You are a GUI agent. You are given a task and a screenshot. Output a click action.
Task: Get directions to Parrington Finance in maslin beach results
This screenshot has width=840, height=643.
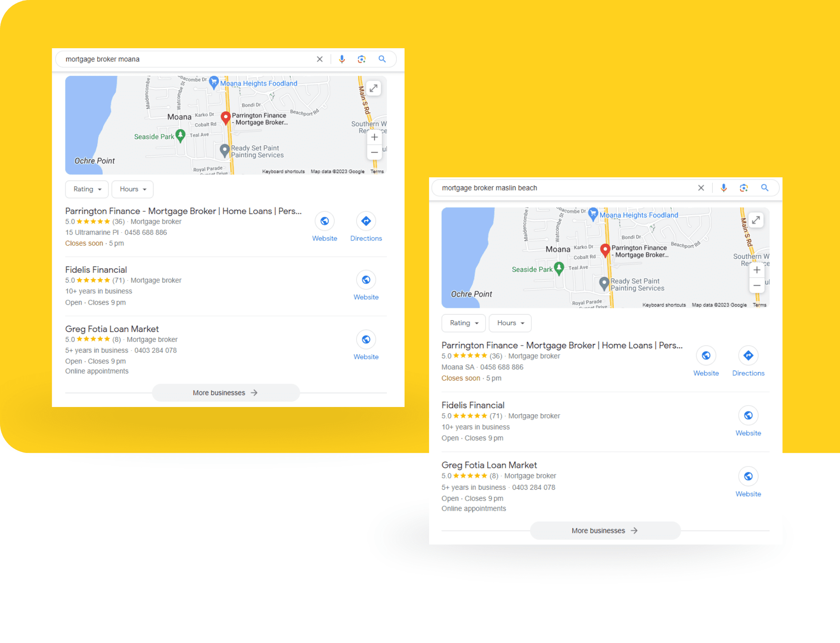point(748,361)
